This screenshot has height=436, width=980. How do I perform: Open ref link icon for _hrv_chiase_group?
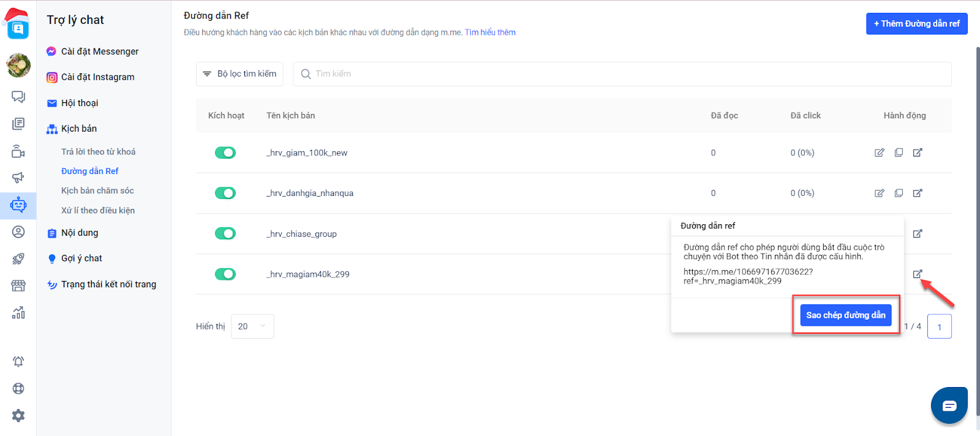(918, 233)
